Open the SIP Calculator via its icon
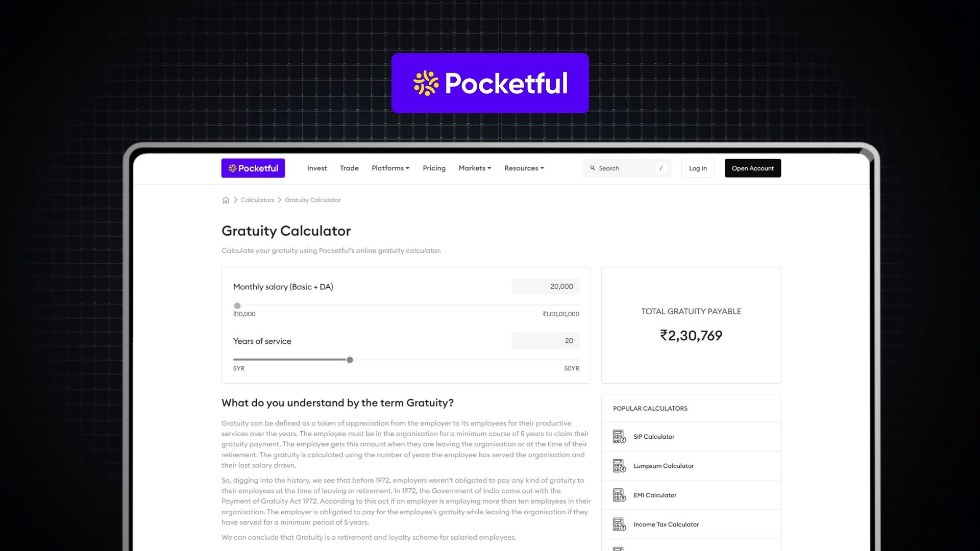This screenshot has height=551, width=980. pos(619,436)
